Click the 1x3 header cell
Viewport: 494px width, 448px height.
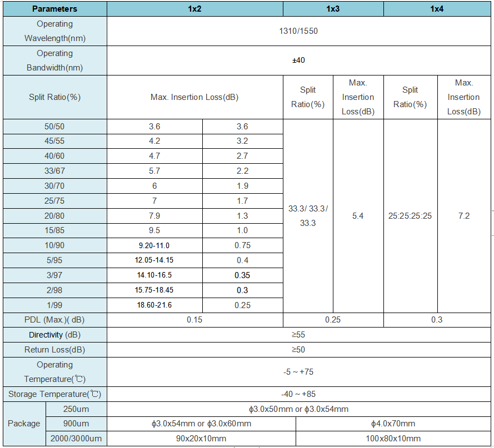click(x=333, y=9)
